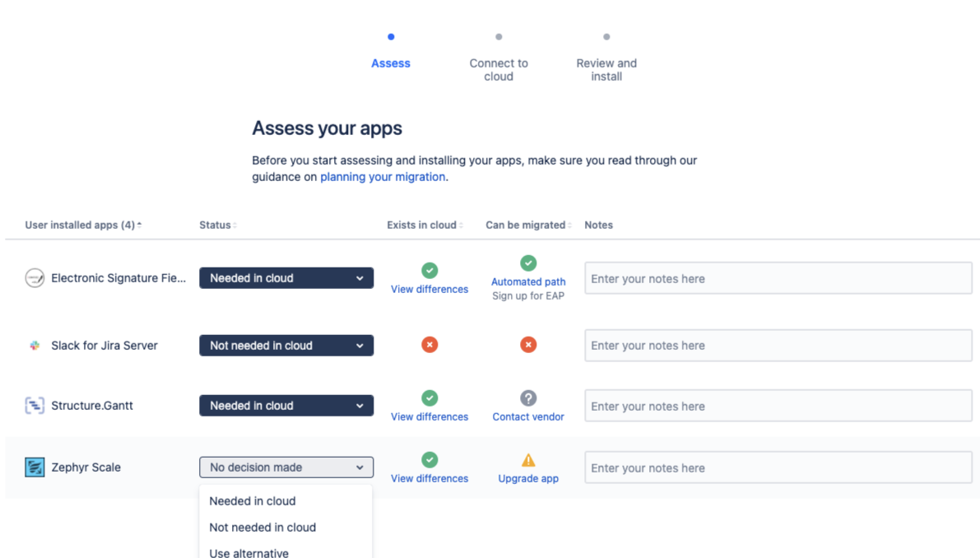Click 'Contact vendor' link for Structure.Gantt

[x=528, y=417]
